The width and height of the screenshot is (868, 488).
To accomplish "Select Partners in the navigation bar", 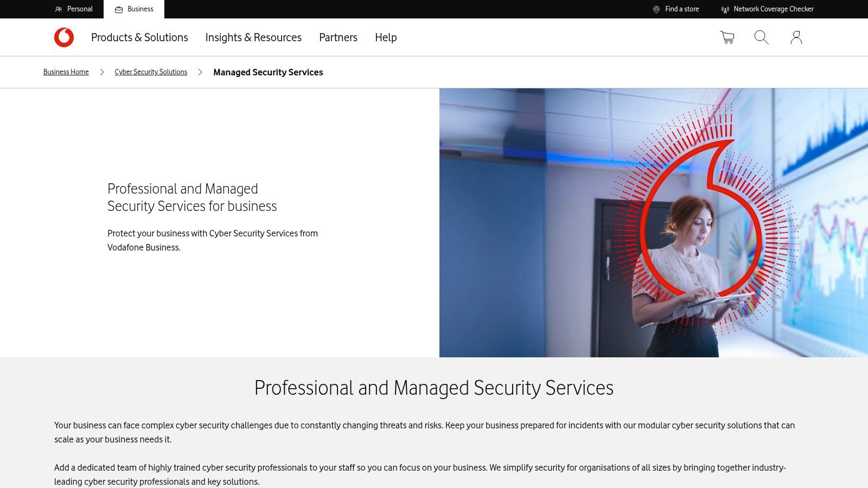I will point(338,37).
